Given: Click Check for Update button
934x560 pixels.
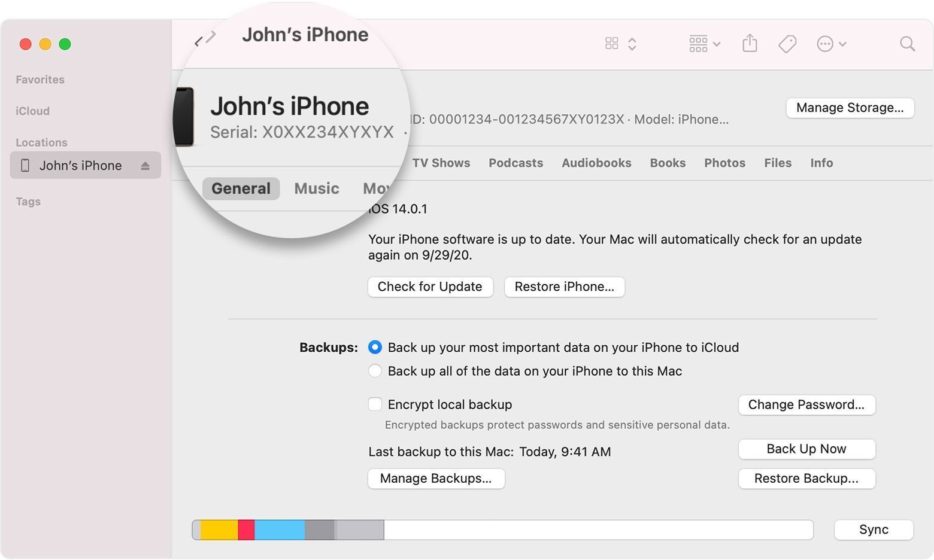Looking at the screenshot, I should 430,287.
